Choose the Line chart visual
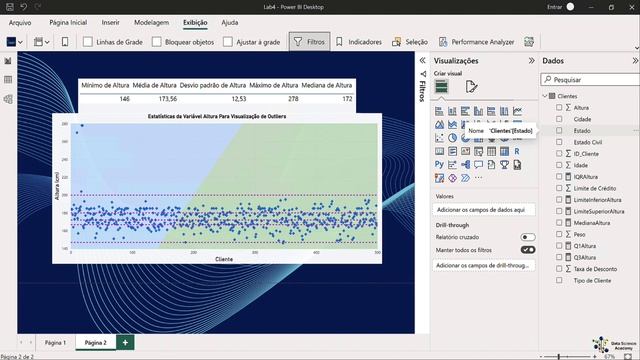This screenshot has width=640, height=360. click(517, 111)
